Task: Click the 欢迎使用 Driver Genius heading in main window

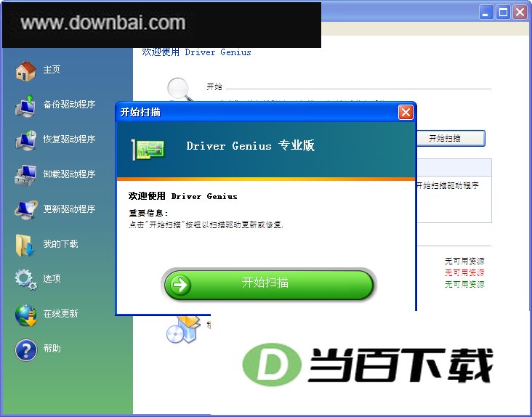Action: [196, 52]
